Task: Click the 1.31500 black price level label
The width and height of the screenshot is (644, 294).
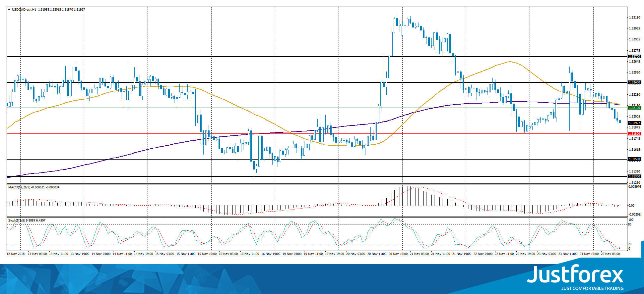Action: click(634, 159)
